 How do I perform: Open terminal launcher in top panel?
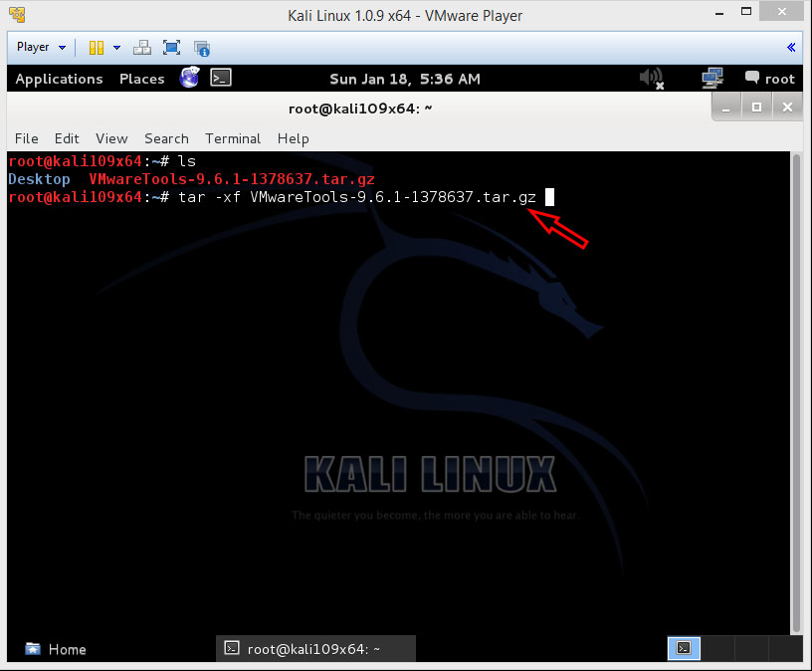[x=221, y=78]
